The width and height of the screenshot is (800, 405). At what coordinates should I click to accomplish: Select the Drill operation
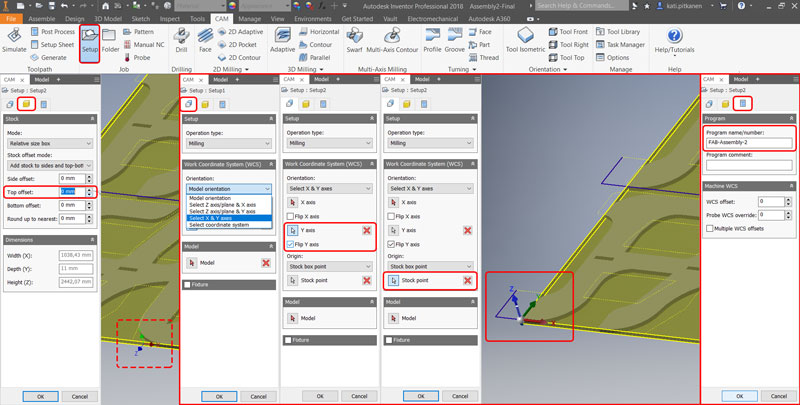coord(181,40)
